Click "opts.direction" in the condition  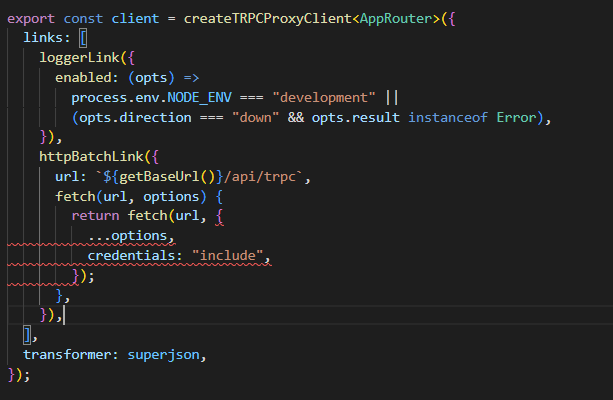(135, 118)
